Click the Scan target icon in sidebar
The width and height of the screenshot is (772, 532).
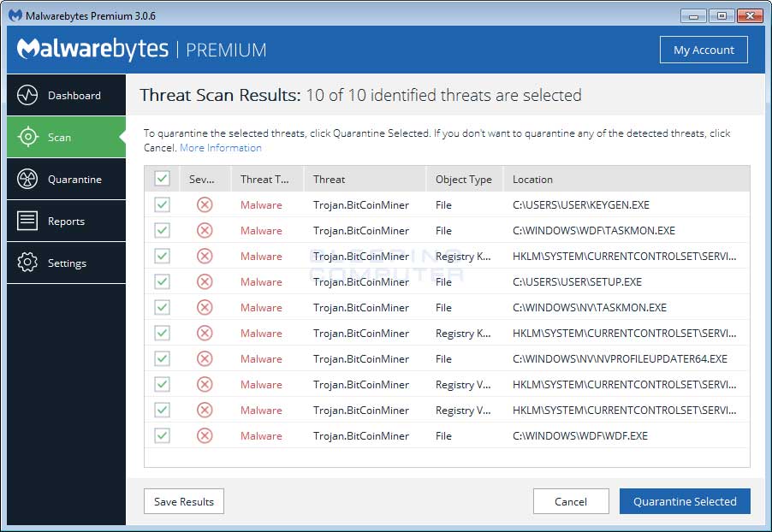[x=27, y=137]
